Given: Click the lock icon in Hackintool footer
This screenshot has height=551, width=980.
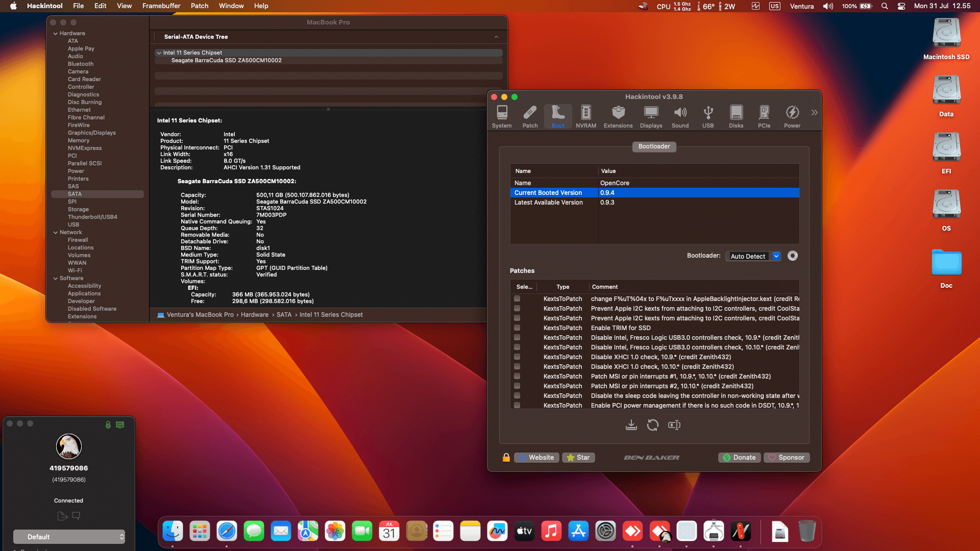Looking at the screenshot, I should (506, 458).
